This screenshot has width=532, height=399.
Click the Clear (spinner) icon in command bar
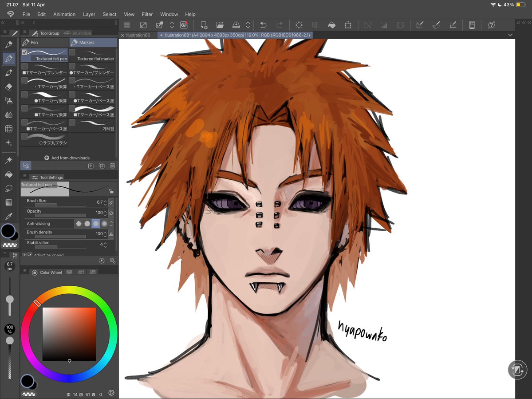point(299,25)
